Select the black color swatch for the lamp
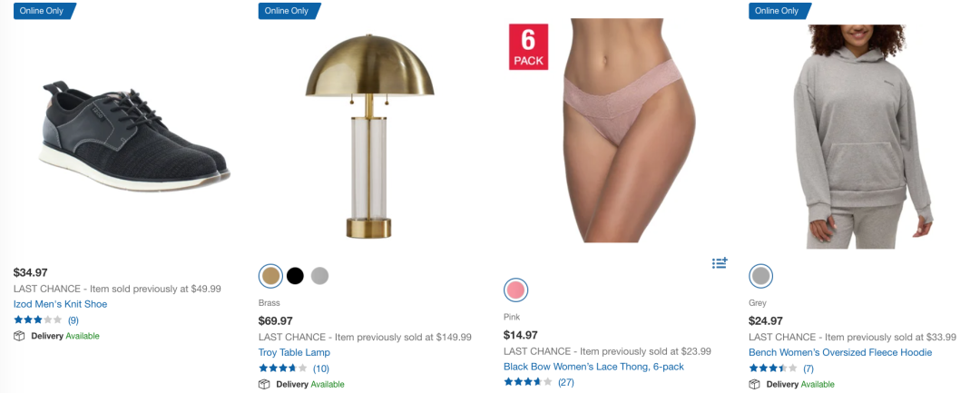 (295, 276)
